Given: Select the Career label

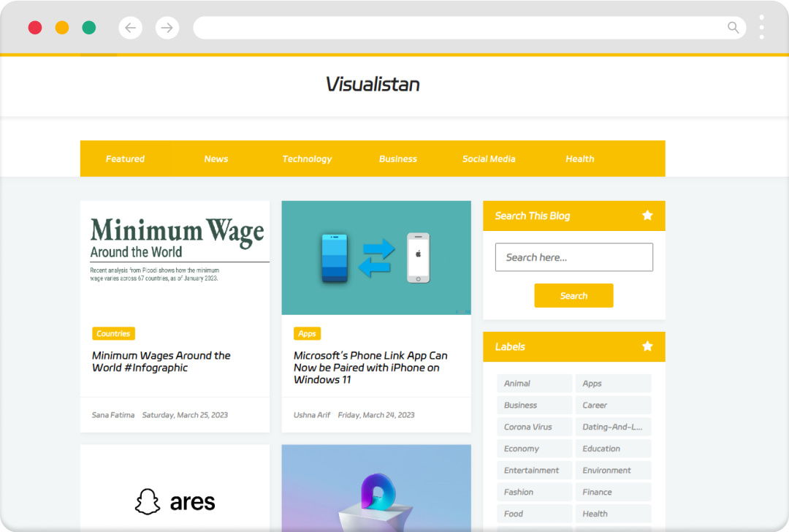Looking at the screenshot, I should pos(613,405).
